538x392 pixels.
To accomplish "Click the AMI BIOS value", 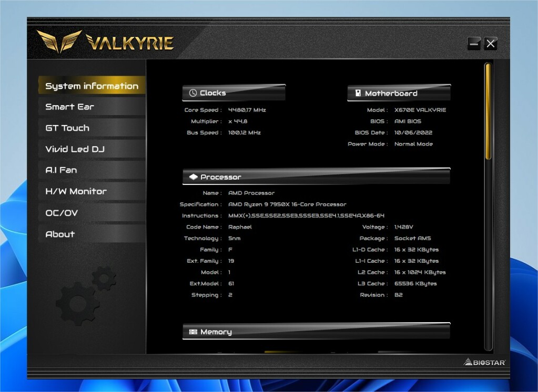I will point(408,121).
